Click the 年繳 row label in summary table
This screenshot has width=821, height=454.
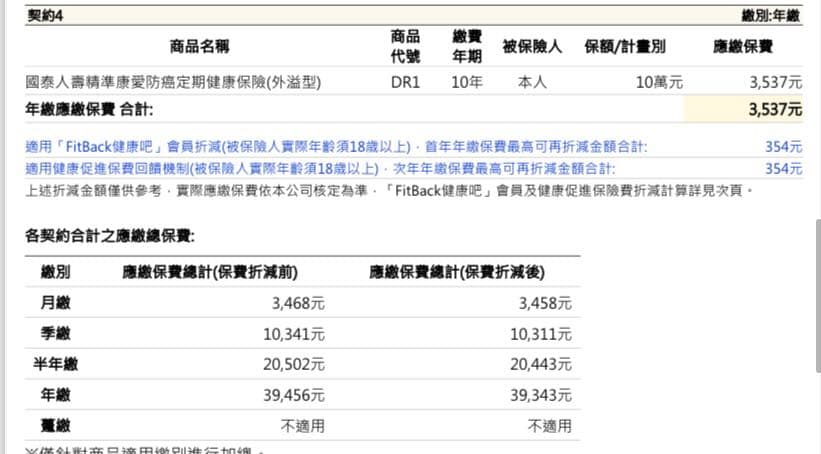(56, 394)
